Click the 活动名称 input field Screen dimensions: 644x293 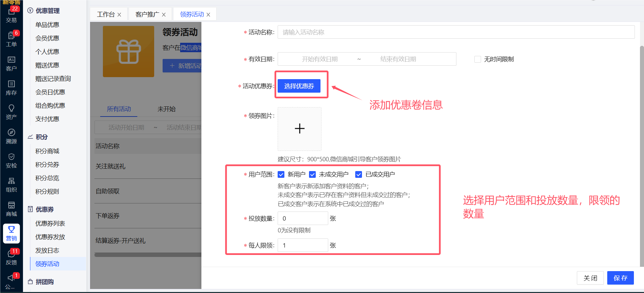tap(456, 32)
